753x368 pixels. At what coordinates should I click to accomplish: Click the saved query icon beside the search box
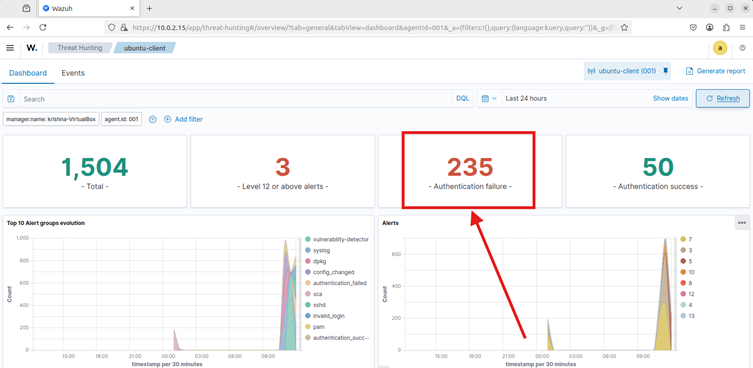click(11, 98)
